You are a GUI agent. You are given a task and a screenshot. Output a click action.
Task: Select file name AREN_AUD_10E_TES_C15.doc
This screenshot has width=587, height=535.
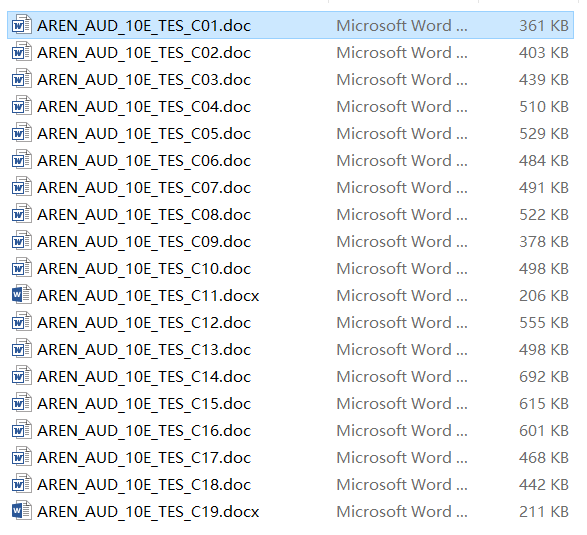(144, 404)
